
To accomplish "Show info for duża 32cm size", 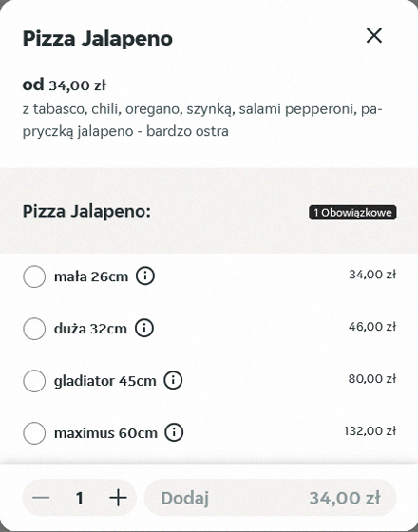I will [144, 328].
